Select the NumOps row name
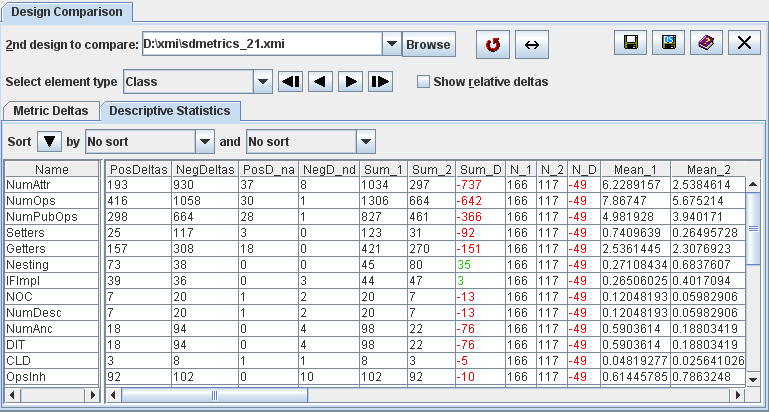The width and height of the screenshot is (769, 412). click(x=52, y=201)
